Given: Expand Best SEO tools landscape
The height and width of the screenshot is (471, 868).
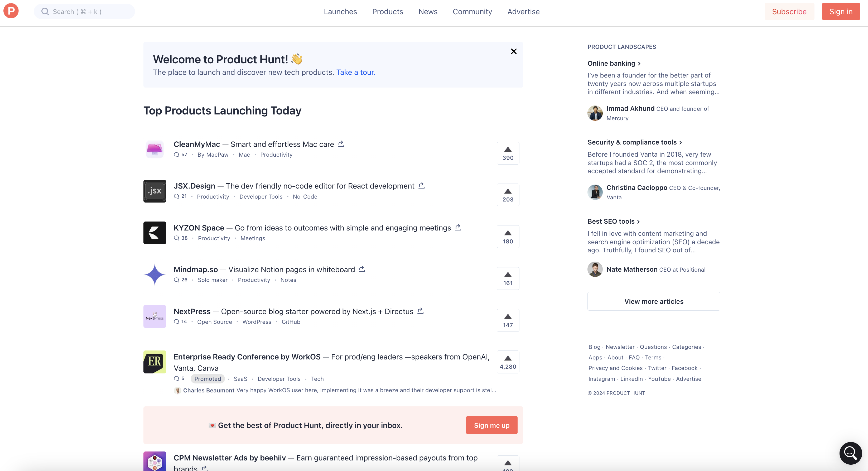Looking at the screenshot, I should coord(614,221).
